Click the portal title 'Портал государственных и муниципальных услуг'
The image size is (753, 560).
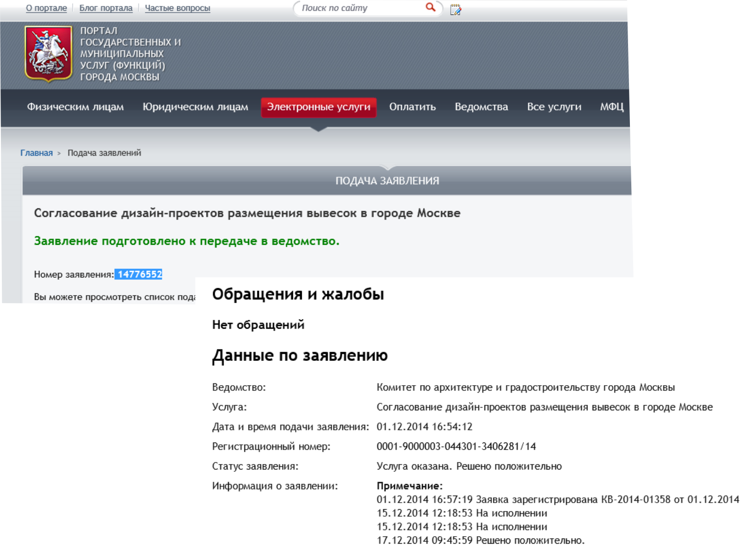131,54
